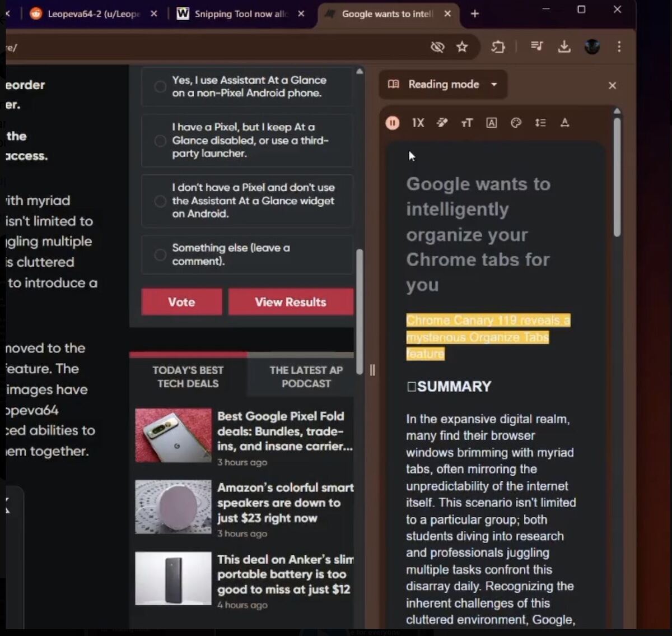Screen dimensions: 672x636
Task: Click the SUMMARY heading in Reading mode
Action: [449, 387]
